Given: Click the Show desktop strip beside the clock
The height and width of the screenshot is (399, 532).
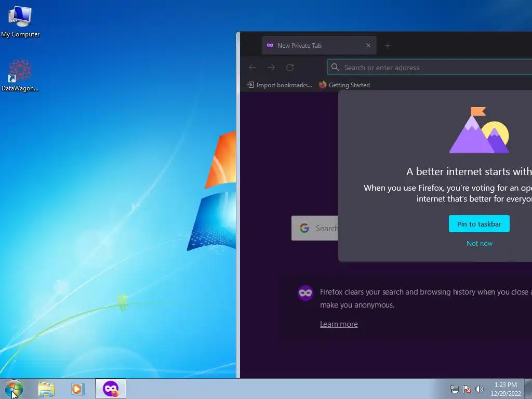Looking at the screenshot, I should tap(528, 389).
